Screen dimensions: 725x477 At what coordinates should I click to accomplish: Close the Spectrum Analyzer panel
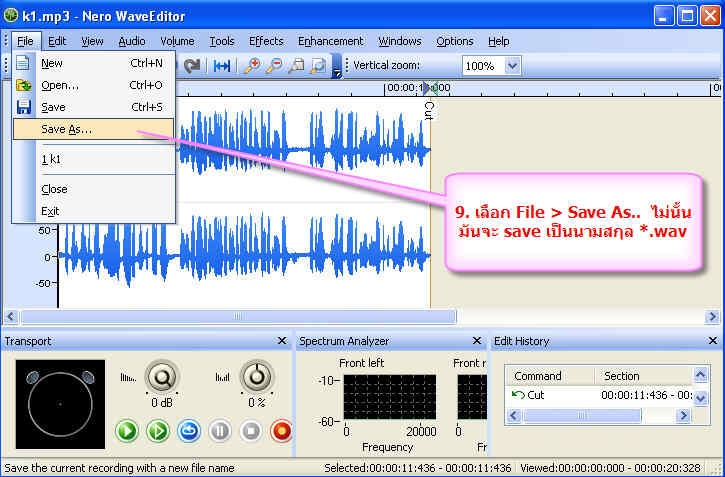477,341
